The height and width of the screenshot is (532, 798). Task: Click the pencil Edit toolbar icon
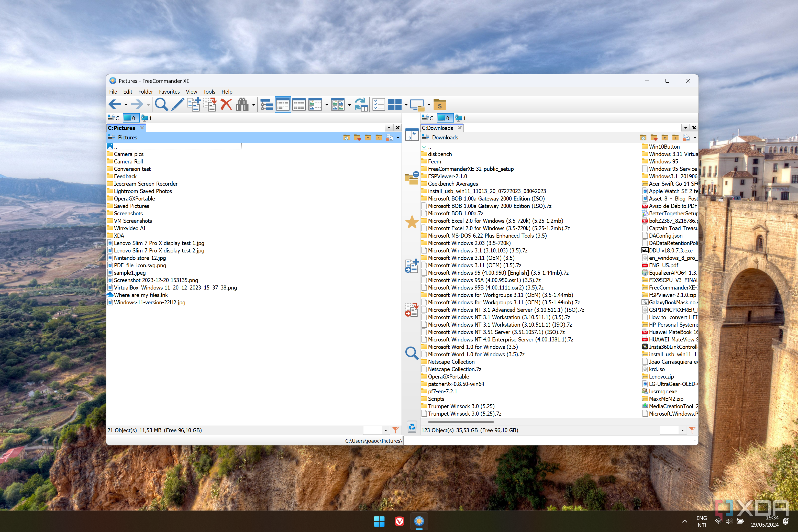(178, 105)
